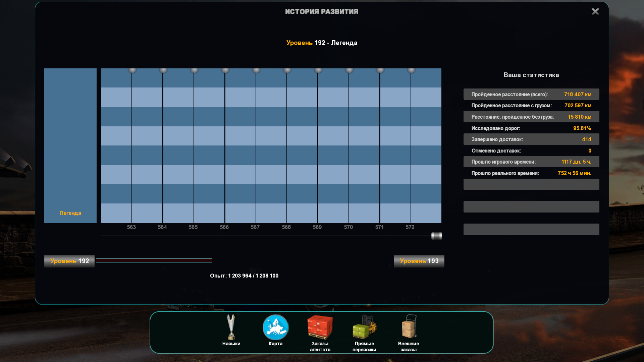Click the day 570 axis label

point(348,227)
